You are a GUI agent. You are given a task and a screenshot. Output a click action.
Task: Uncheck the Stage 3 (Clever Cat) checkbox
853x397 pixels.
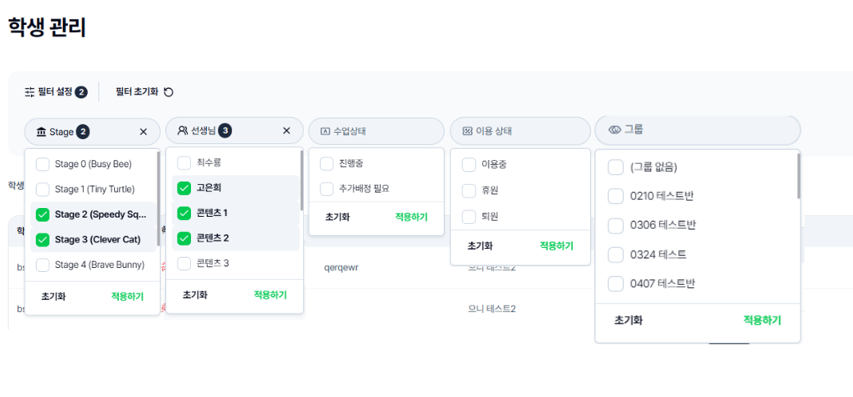click(x=43, y=239)
